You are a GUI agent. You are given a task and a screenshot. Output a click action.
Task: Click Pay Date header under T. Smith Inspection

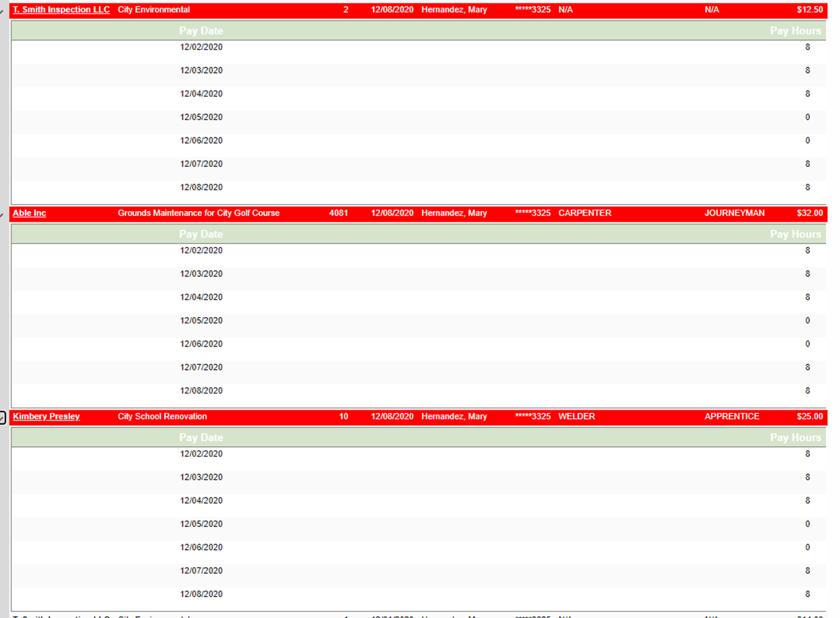pos(201,31)
